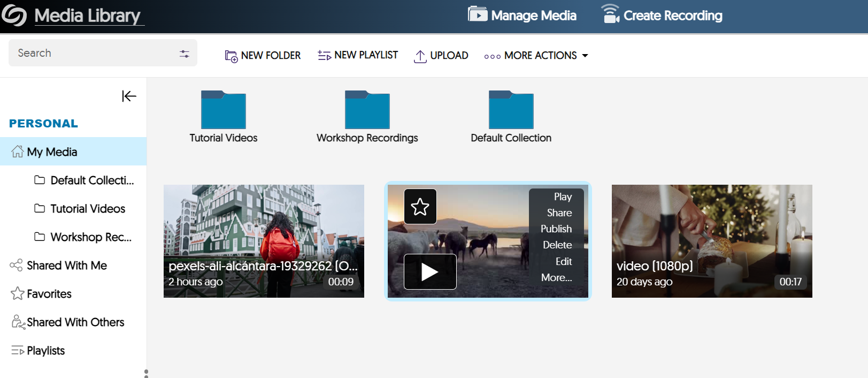Image resolution: width=868 pixels, height=378 pixels.
Task: Click the Tutorial Videos folder label
Action: [x=224, y=138]
